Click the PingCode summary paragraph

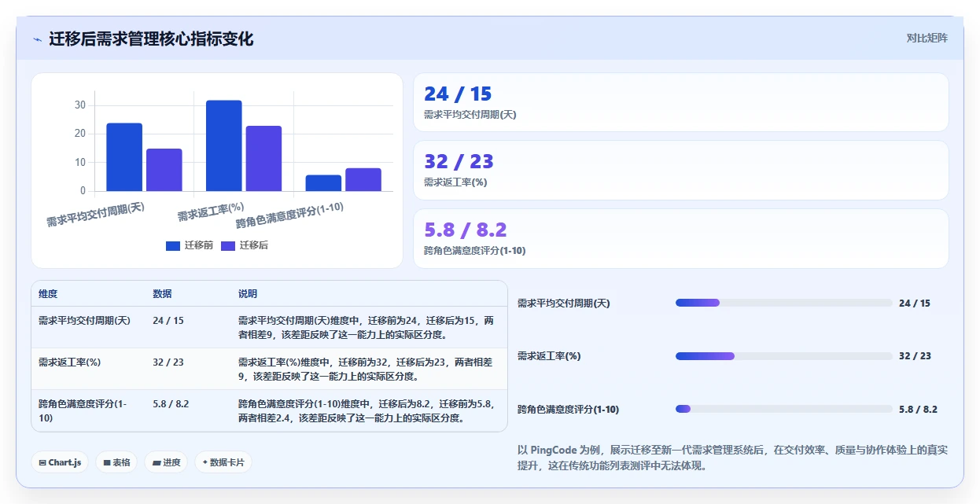[x=732, y=458]
